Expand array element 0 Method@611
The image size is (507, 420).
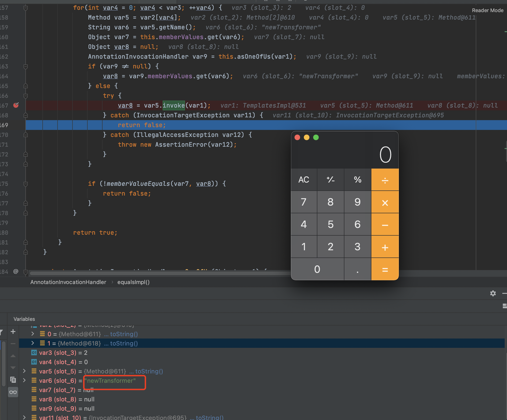33,334
